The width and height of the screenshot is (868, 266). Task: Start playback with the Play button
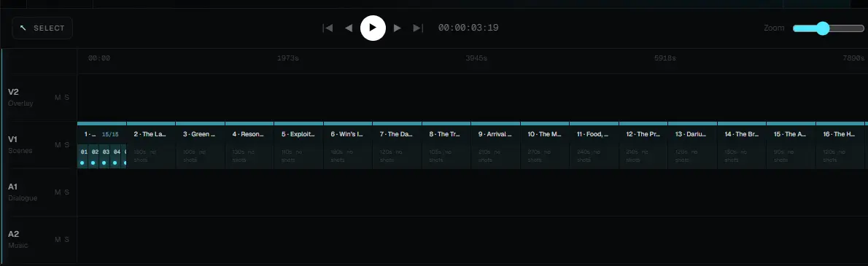373,28
